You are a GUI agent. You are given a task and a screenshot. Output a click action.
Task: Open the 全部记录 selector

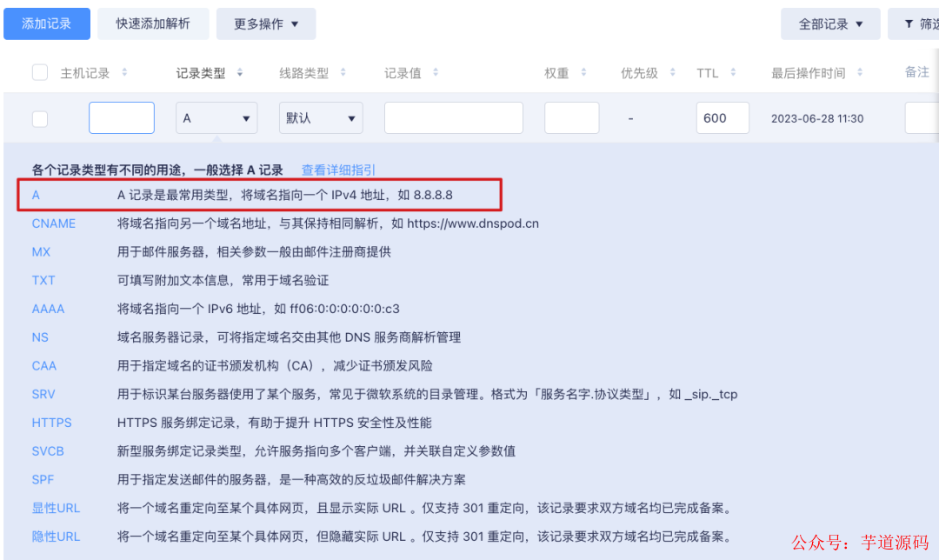click(830, 23)
